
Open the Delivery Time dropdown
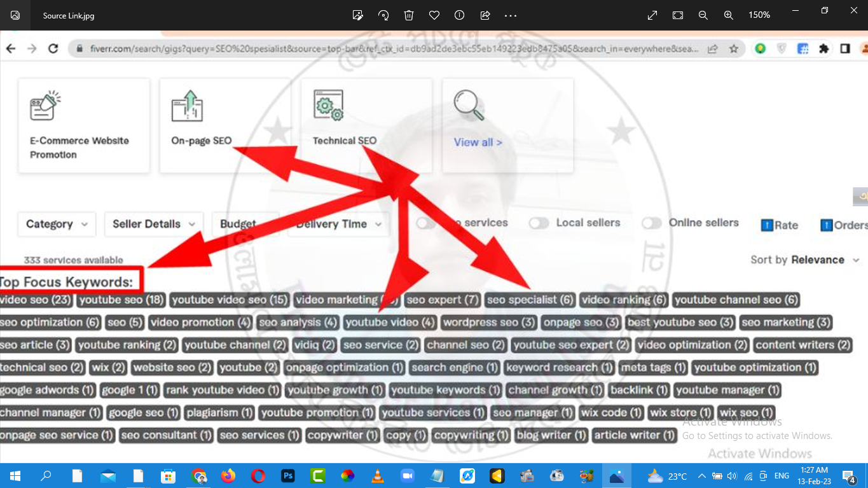(x=338, y=224)
